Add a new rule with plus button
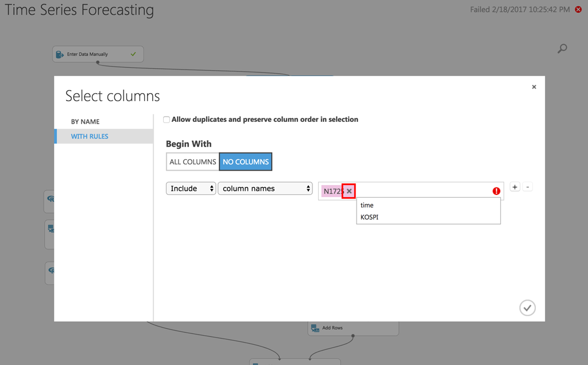The width and height of the screenshot is (588, 365). tap(515, 187)
